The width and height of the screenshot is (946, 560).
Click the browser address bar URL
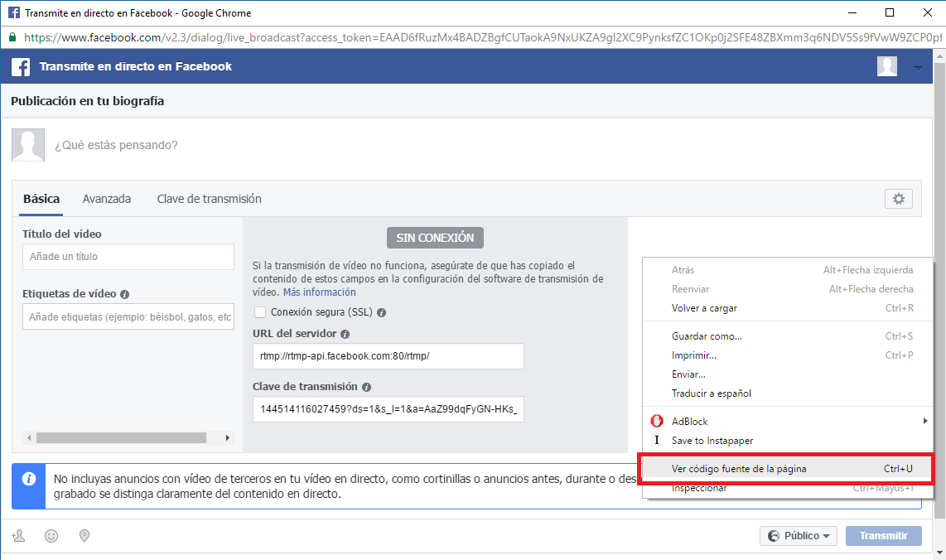(x=482, y=37)
